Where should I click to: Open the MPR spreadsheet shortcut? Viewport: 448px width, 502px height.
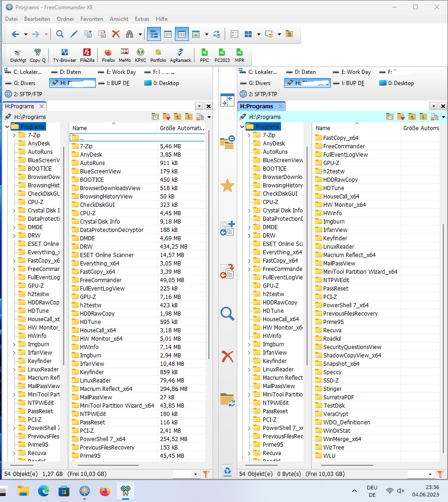pos(240,56)
